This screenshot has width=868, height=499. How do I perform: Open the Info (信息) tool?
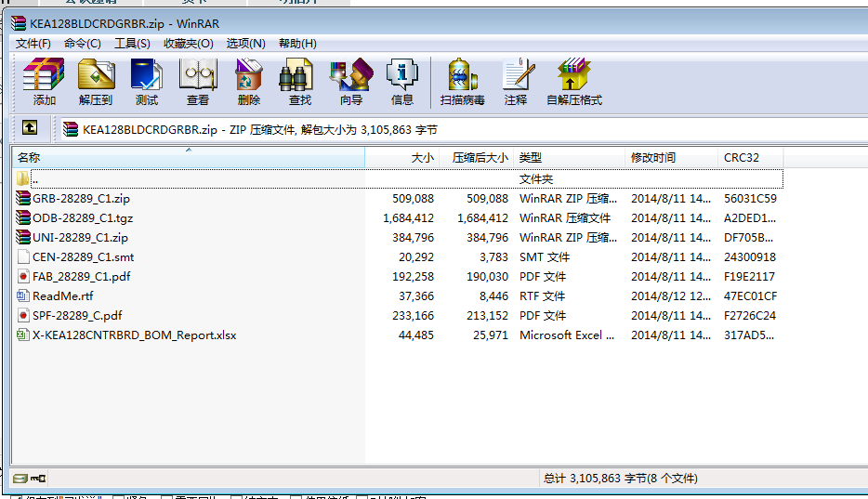(401, 82)
